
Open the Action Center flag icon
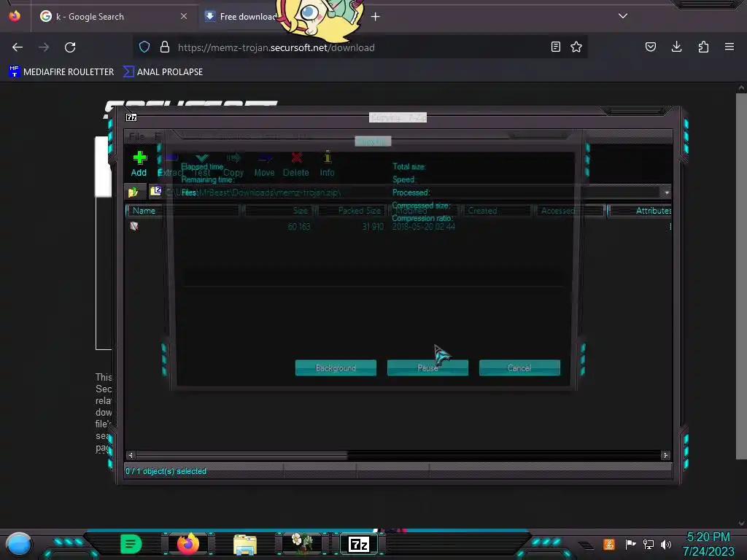[630, 544]
